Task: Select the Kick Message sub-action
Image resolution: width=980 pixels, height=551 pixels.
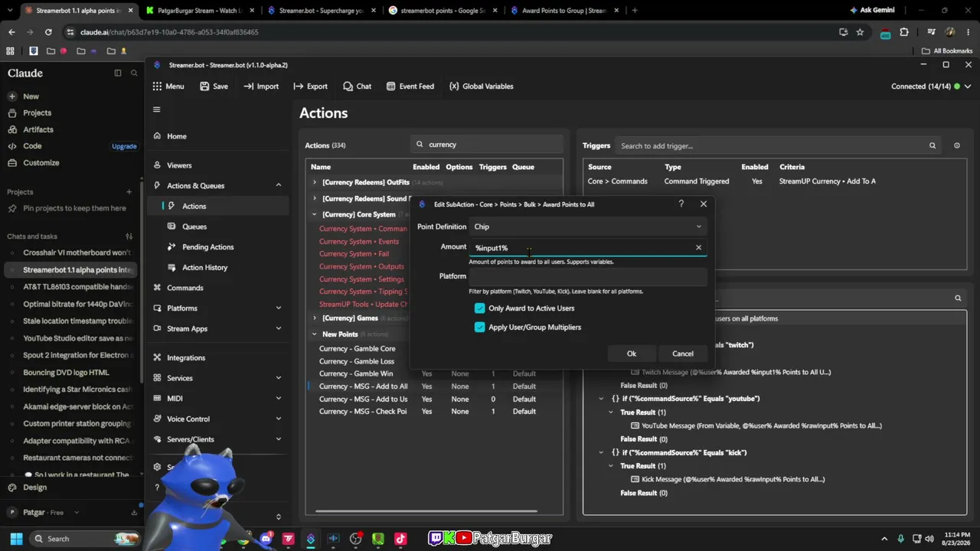Action: (x=728, y=479)
